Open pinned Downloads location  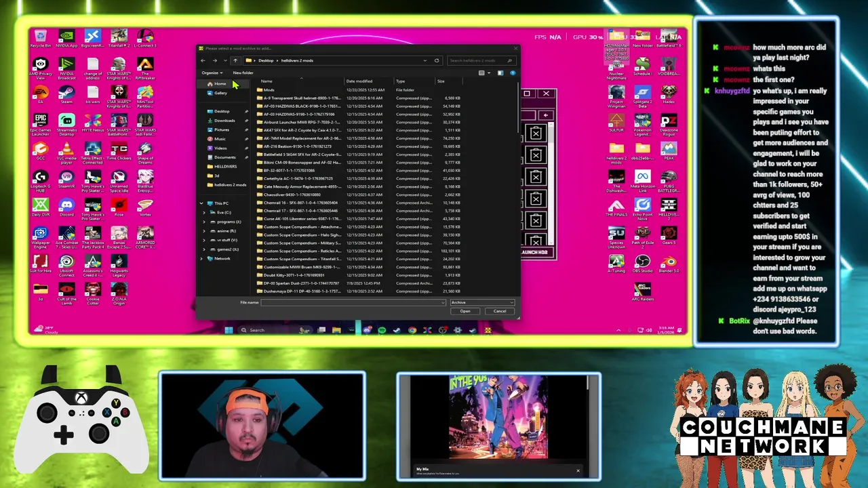[x=224, y=121]
